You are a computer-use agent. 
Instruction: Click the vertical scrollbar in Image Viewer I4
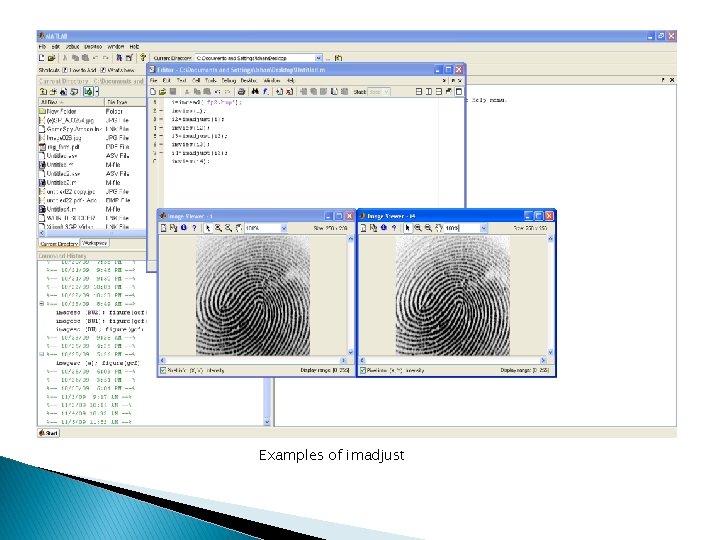tap(550, 295)
